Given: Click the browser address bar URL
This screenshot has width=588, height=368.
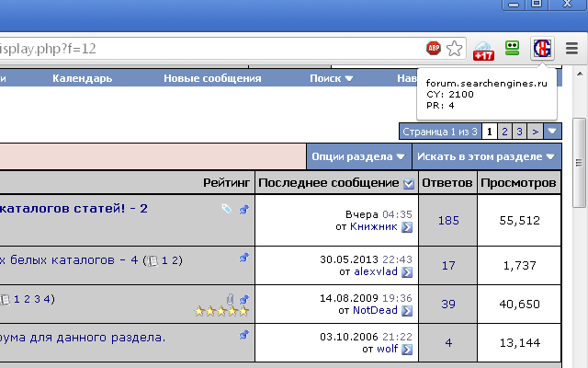Looking at the screenshot, I should (x=48, y=49).
